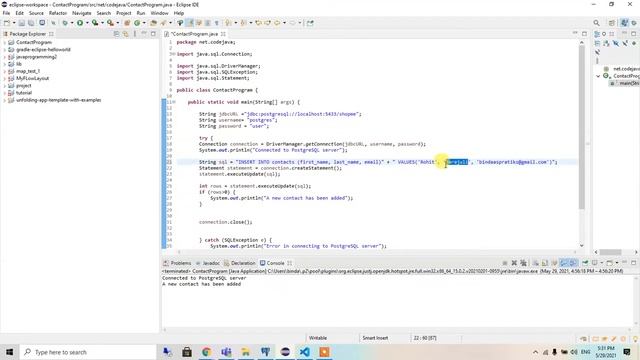This screenshot has width=640, height=360.
Task: Open the Refactor menu
Action: point(58,13)
